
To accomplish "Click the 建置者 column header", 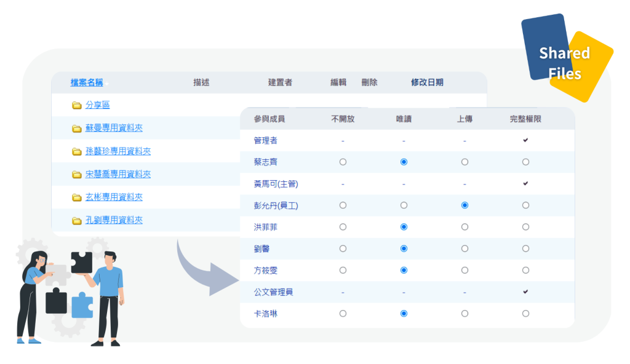I will pyautogui.click(x=280, y=82).
